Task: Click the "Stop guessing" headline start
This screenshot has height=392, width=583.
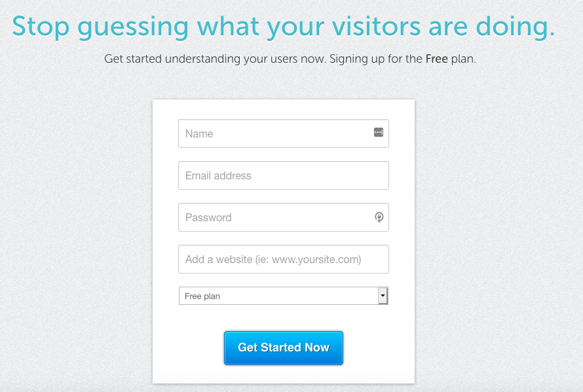Action: click(43, 26)
